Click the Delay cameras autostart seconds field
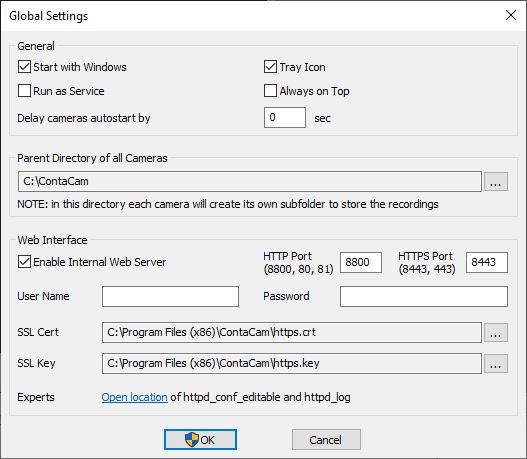 285,118
